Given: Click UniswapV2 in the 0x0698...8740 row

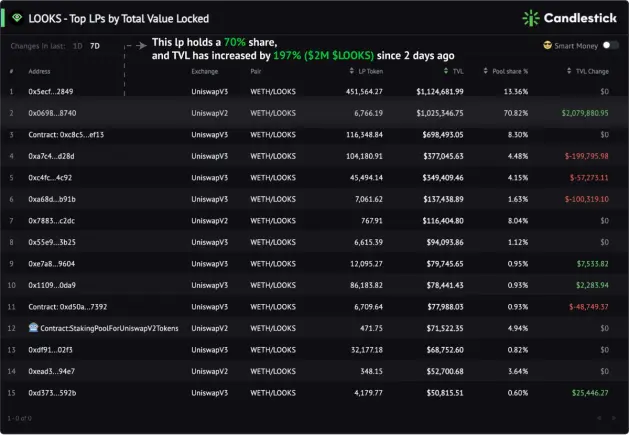Looking at the screenshot, I should (209, 113).
